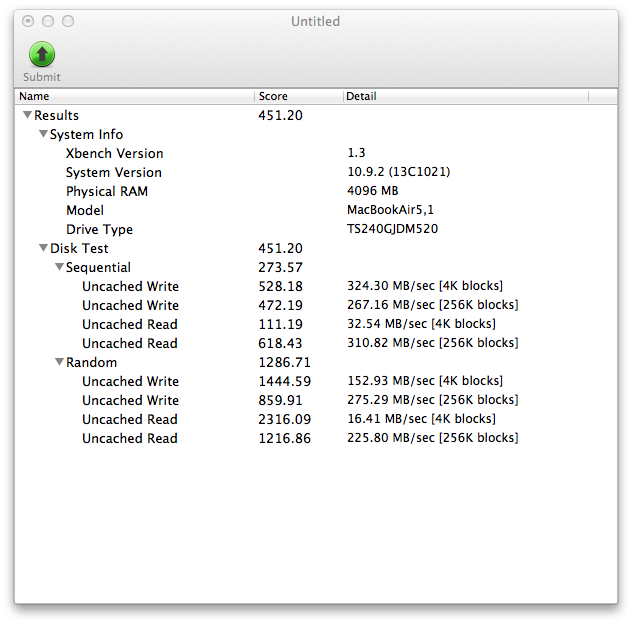Select the Drive Type row
Image resolution: width=632 pixels, height=624 pixels.
click(316, 229)
